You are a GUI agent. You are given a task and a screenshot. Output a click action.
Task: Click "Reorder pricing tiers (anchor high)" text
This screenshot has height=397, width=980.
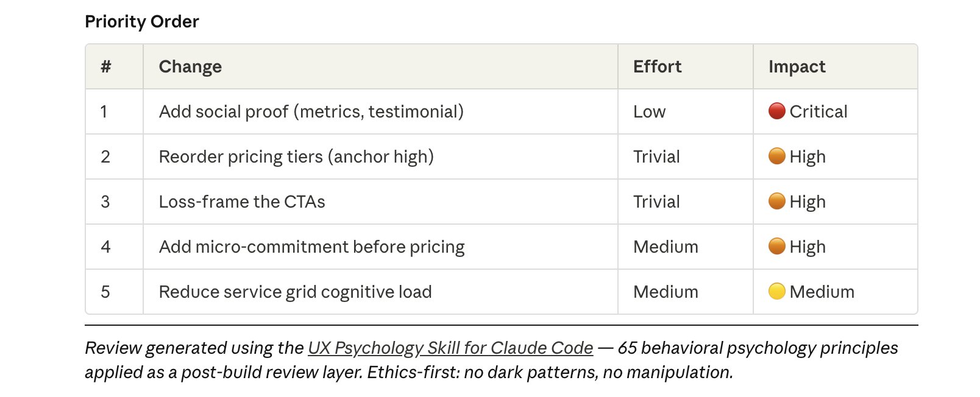(296, 156)
